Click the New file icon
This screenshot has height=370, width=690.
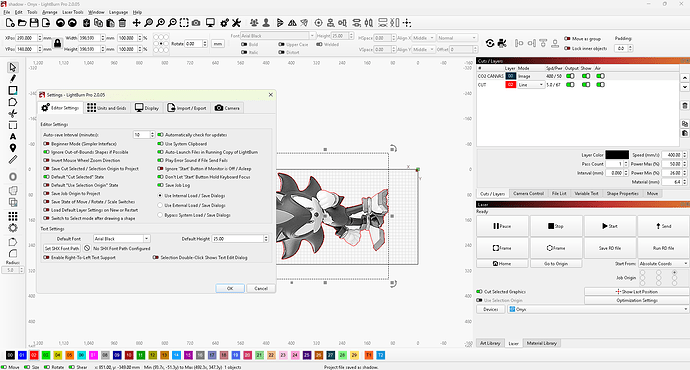(10, 23)
